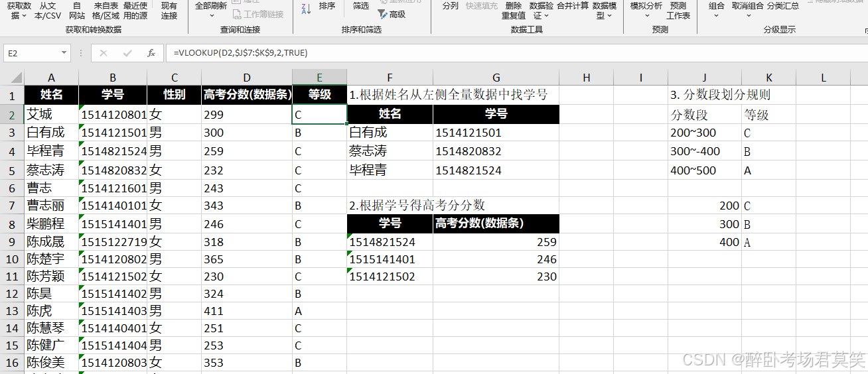Click score range cell 300~-400
This screenshot has width=868, height=374.
705,151
